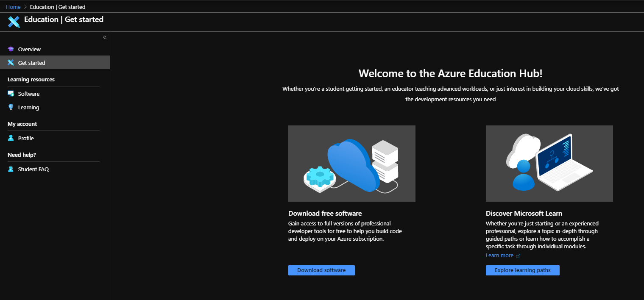This screenshot has width=644, height=300.
Task: Click the breadcrumb text Education | Get started
Action: [58, 7]
